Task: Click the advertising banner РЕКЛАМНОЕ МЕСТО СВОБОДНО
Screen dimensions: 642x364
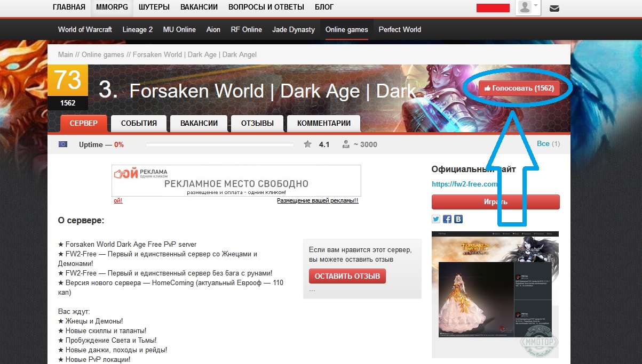Action: pos(236,181)
